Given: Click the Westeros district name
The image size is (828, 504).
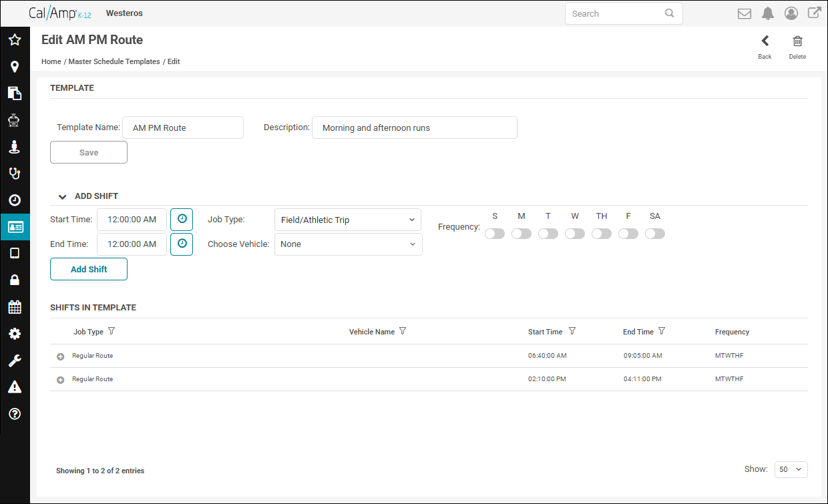Looking at the screenshot, I should click(x=124, y=13).
